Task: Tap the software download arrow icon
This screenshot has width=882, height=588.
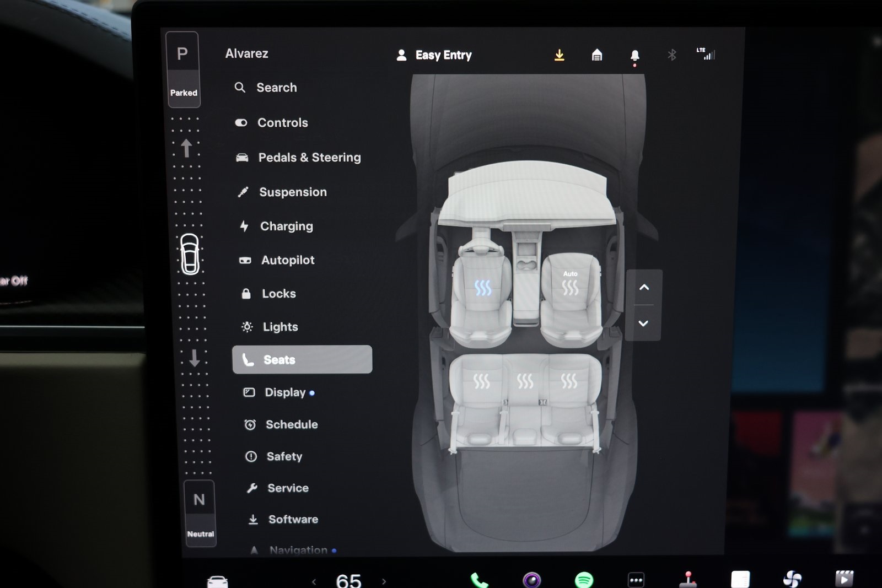Action: (x=560, y=55)
